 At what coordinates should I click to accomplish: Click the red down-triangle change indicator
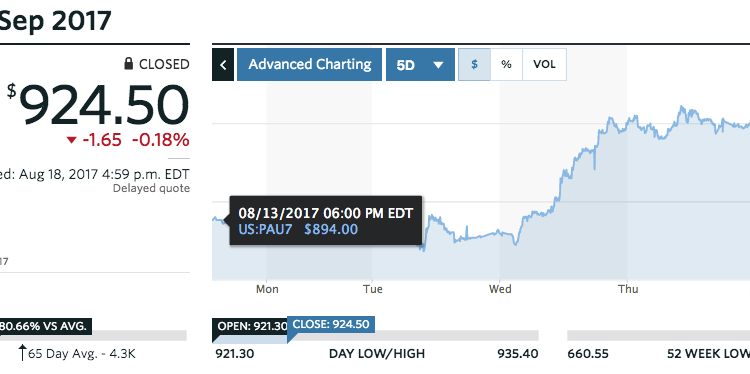click(x=72, y=140)
